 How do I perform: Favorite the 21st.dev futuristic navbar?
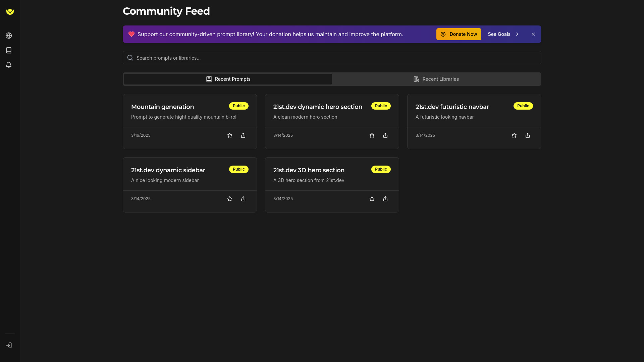[x=514, y=135]
